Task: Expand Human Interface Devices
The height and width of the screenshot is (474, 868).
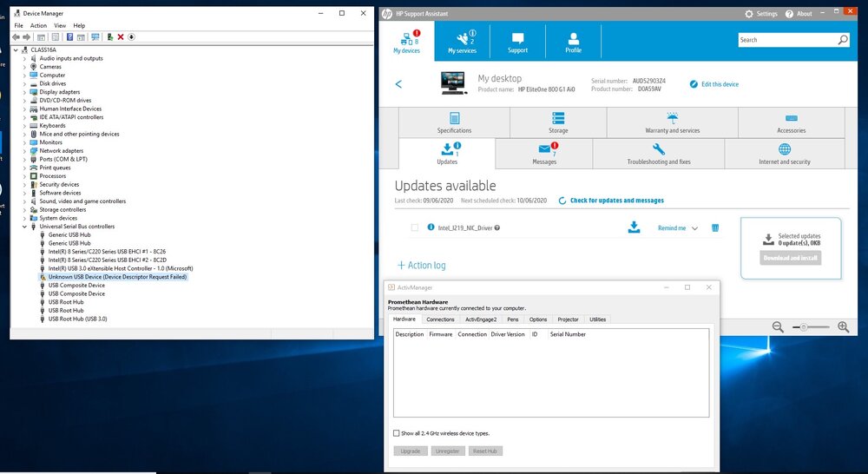Action: [24, 109]
